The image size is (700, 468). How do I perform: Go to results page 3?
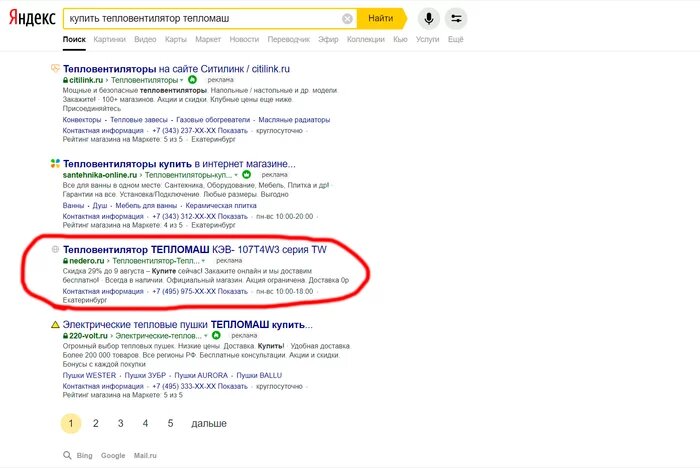coord(121,423)
